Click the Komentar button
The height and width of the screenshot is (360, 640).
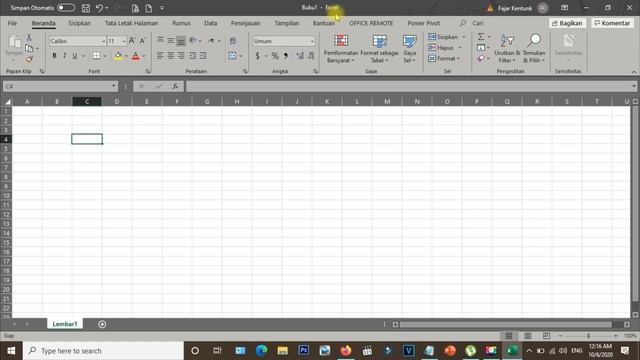click(612, 23)
